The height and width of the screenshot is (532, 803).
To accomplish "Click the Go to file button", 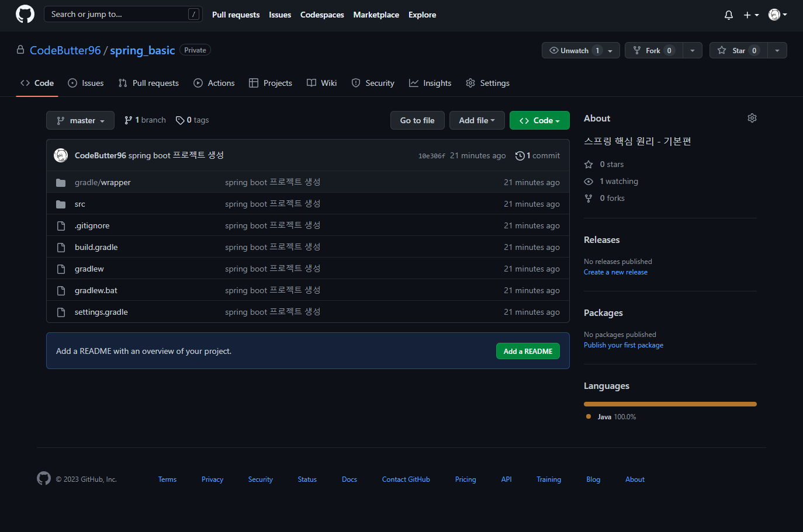I will [x=417, y=120].
